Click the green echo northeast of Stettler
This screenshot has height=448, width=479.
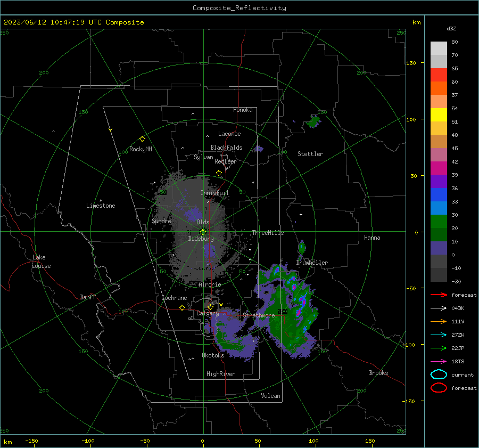(x=313, y=121)
